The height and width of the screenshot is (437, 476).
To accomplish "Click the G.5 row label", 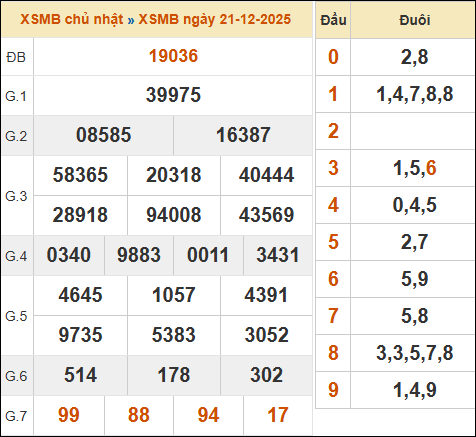I will 16,316.
